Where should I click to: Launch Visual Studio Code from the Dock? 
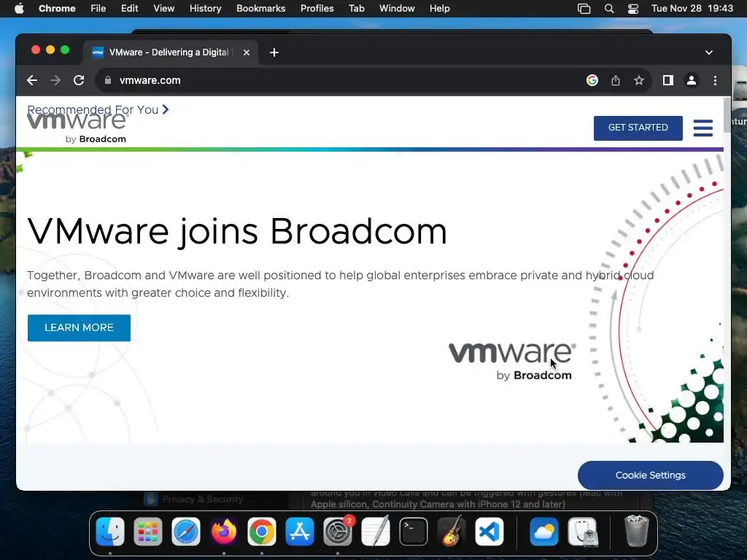(489, 531)
